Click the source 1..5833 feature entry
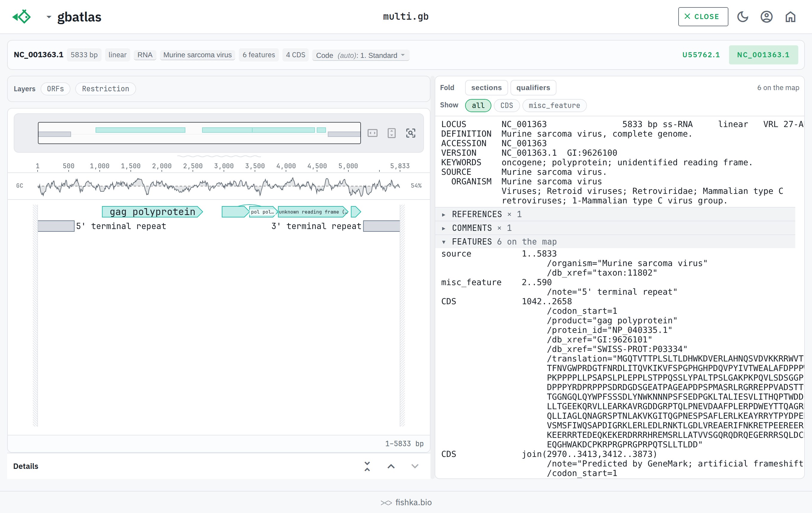Image resolution: width=812 pixels, height=513 pixels. (499, 254)
